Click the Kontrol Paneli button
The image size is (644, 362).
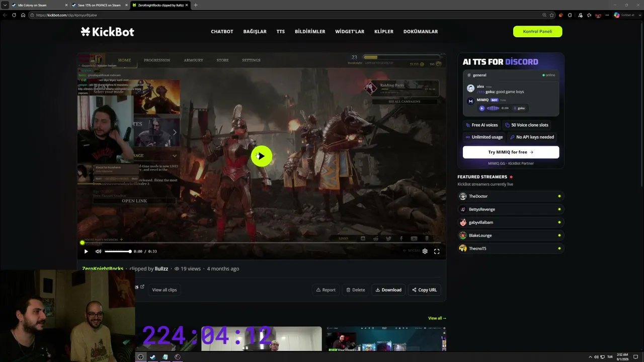tap(537, 31)
